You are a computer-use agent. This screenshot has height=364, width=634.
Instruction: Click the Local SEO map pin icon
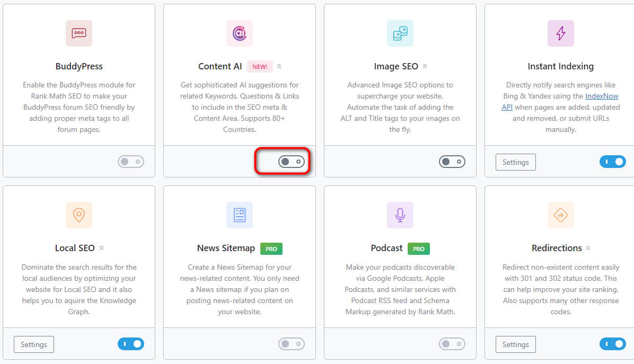[x=79, y=215]
